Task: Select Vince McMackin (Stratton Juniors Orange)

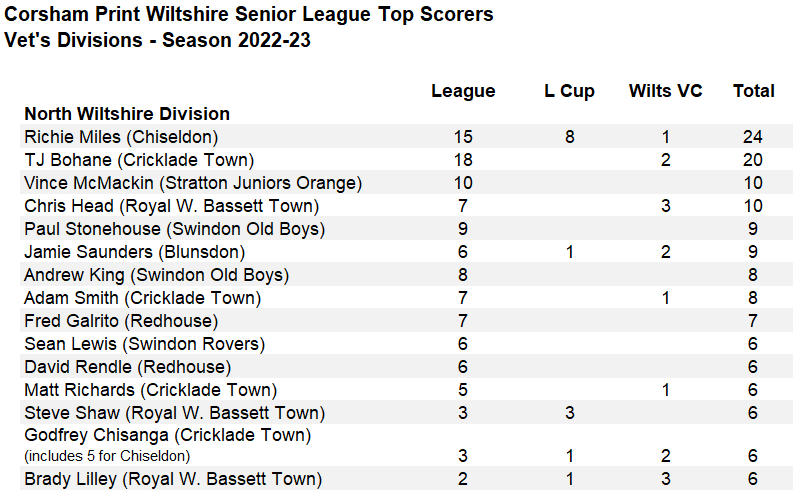Action: pyautogui.click(x=193, y=183)
